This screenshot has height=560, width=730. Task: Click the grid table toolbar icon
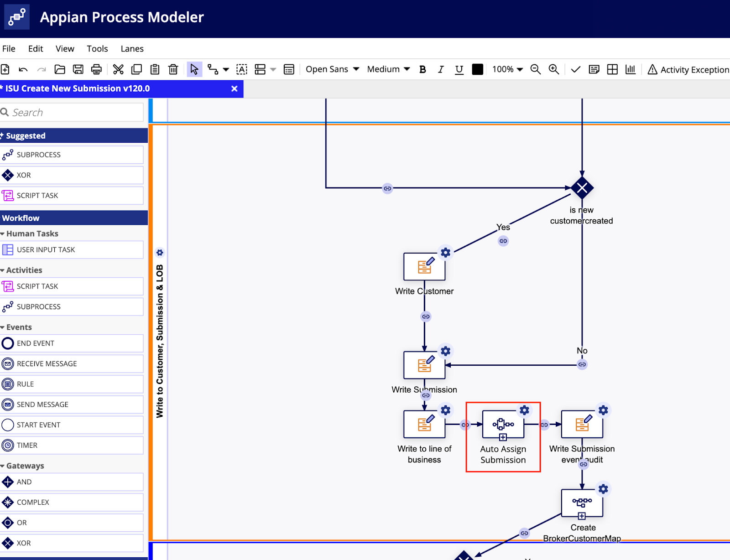[x=612, y=69]
